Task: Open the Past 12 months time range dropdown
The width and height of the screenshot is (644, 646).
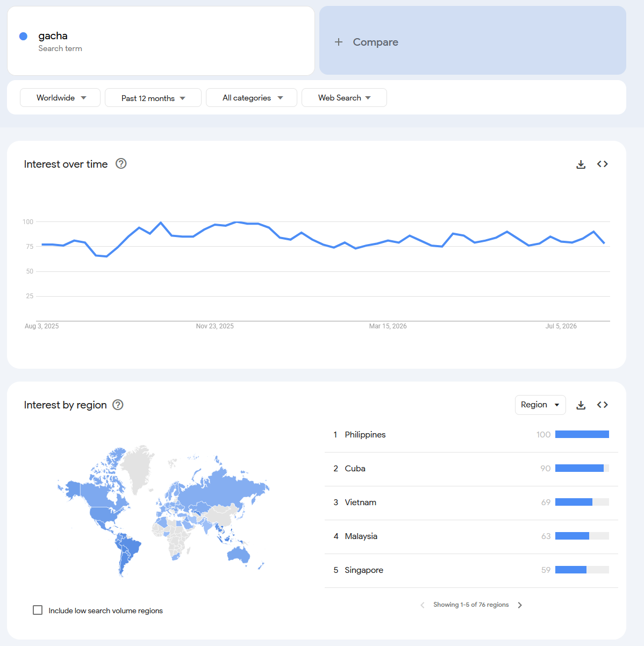Action: click(x=153, y=98)
